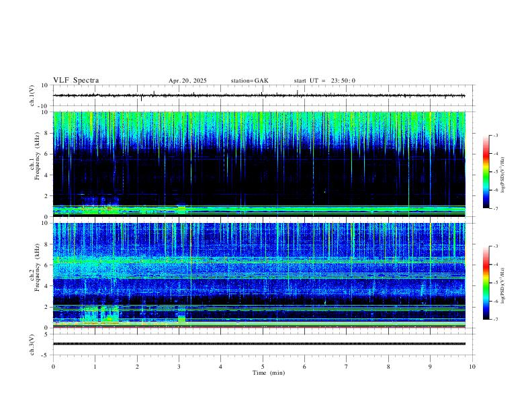Click the ch.1 voltage waveform trace
Screen dimensions: 532x411
pos(259,95)
